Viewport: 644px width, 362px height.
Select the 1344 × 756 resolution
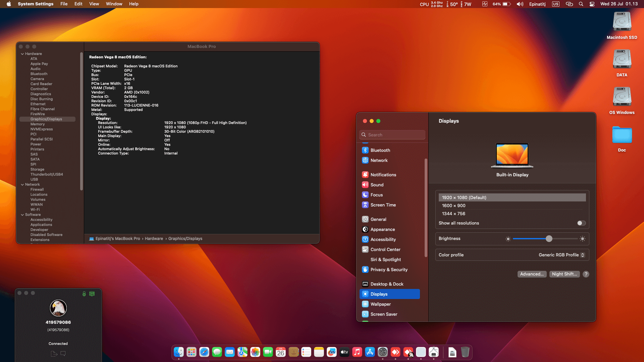(453, 214)
